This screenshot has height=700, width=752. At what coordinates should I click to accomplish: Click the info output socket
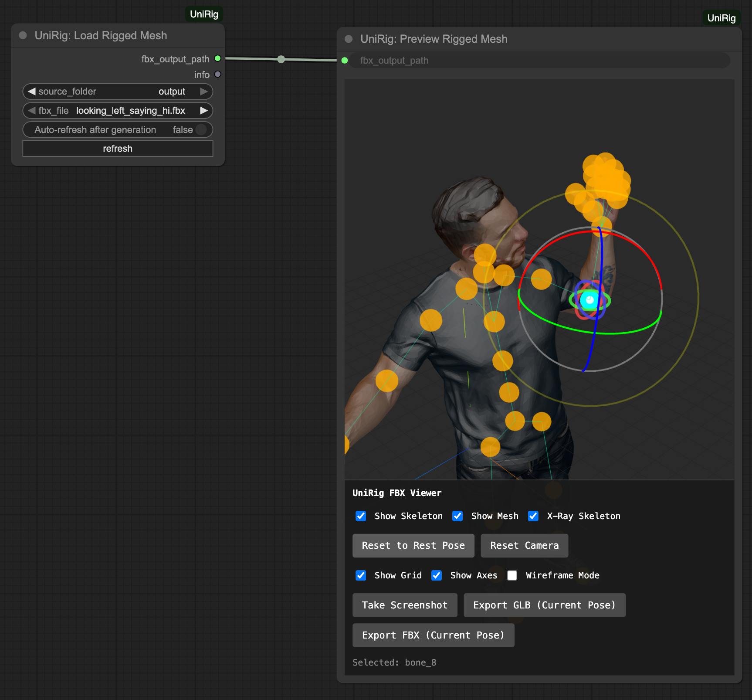[218, 74]
